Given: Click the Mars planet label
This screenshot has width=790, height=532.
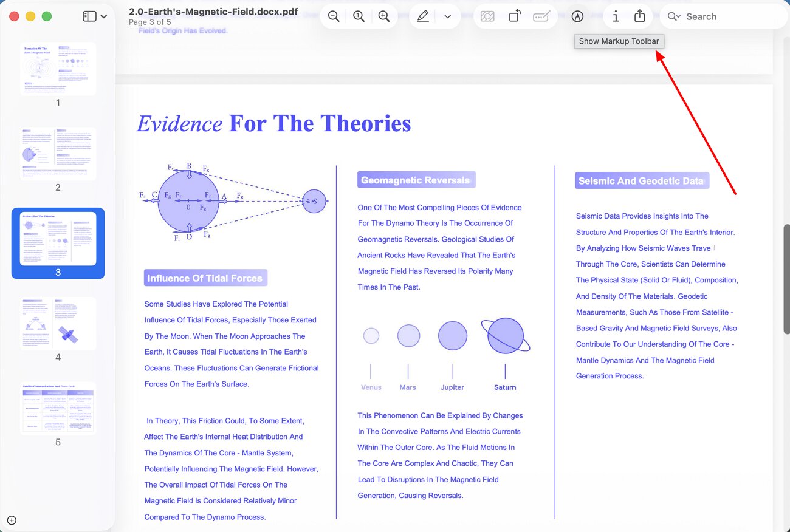Looking at the screenshot, I should pos(408,387).
